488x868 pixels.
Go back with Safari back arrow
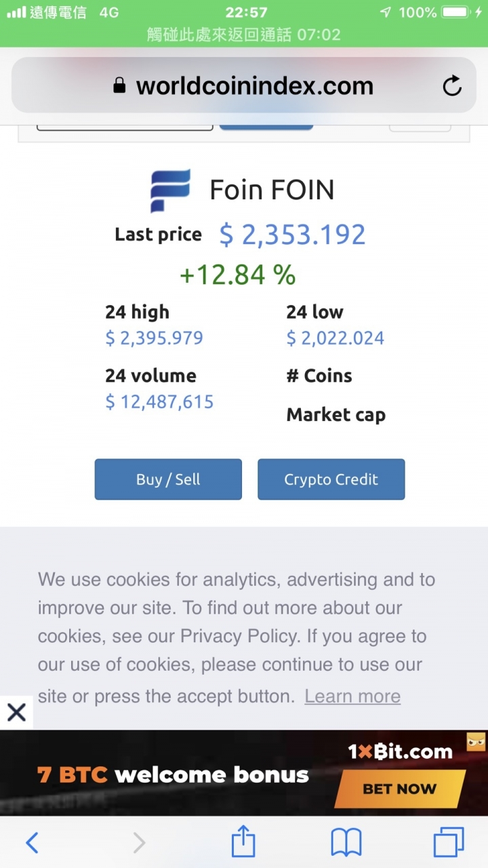[x=32, y=843]
